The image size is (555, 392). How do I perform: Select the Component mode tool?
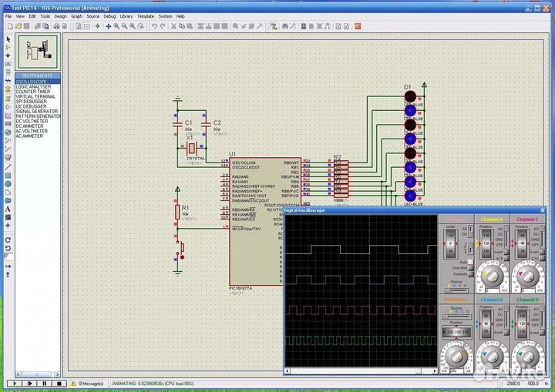pyautogui.click(x=8, y=48)
